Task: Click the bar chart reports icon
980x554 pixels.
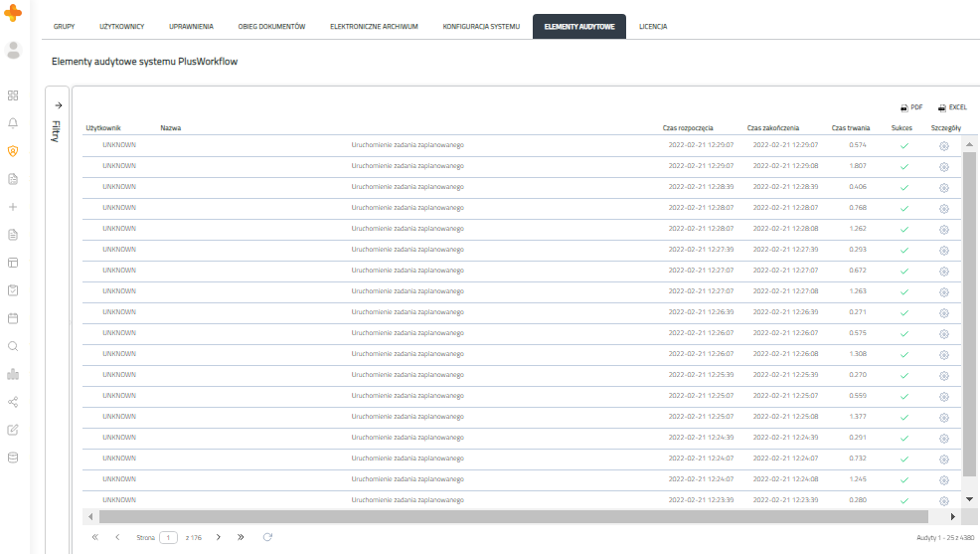Action: [x=13, y=374]
